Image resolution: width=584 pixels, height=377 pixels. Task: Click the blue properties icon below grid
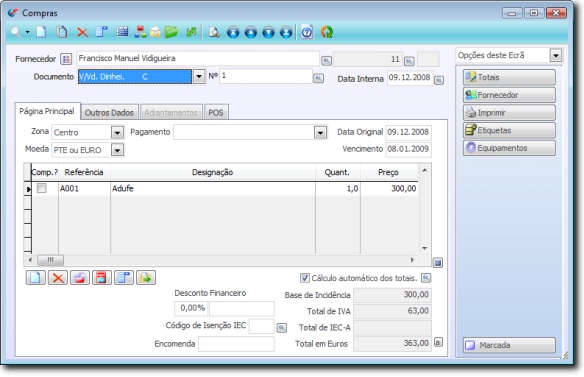point(124,278)
